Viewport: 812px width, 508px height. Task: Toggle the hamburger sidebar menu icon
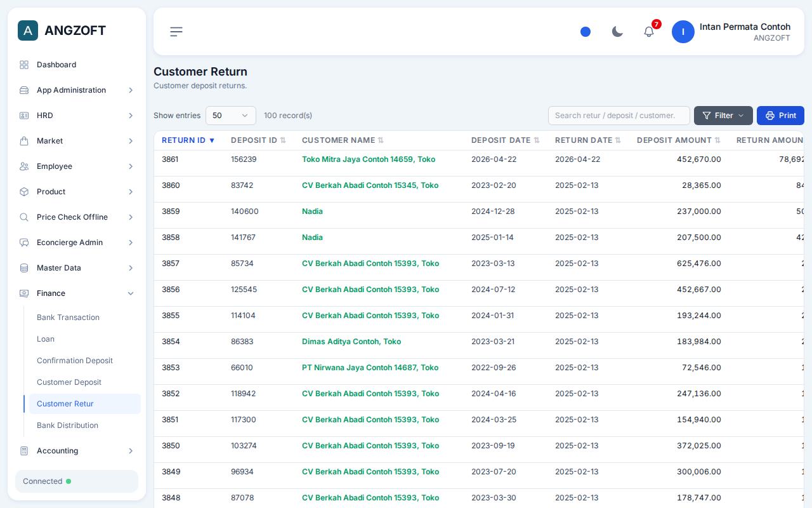tap(176, 32)
